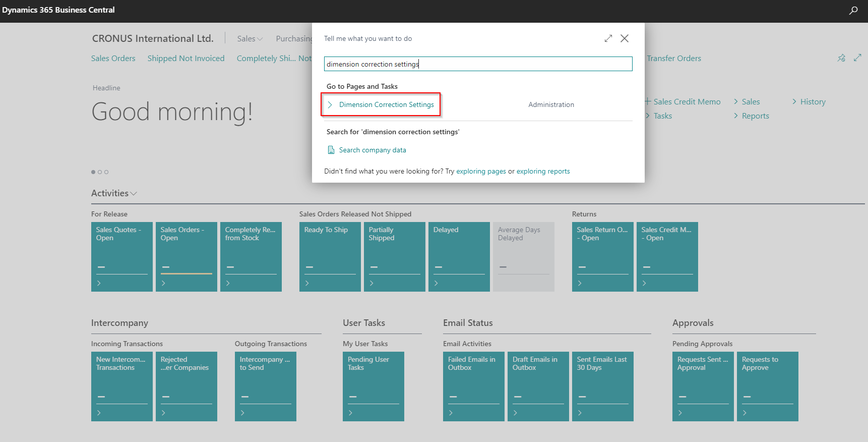
Task: Click Sales Credit Memo action
Action: pyautogui.click(x=687, y=101)
